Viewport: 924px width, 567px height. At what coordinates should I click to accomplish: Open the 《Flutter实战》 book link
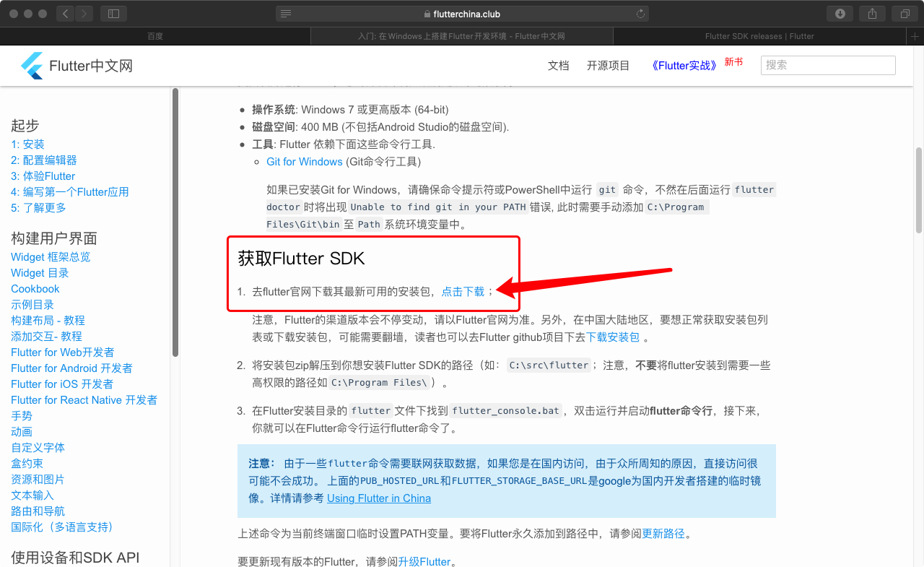(683, 65)
